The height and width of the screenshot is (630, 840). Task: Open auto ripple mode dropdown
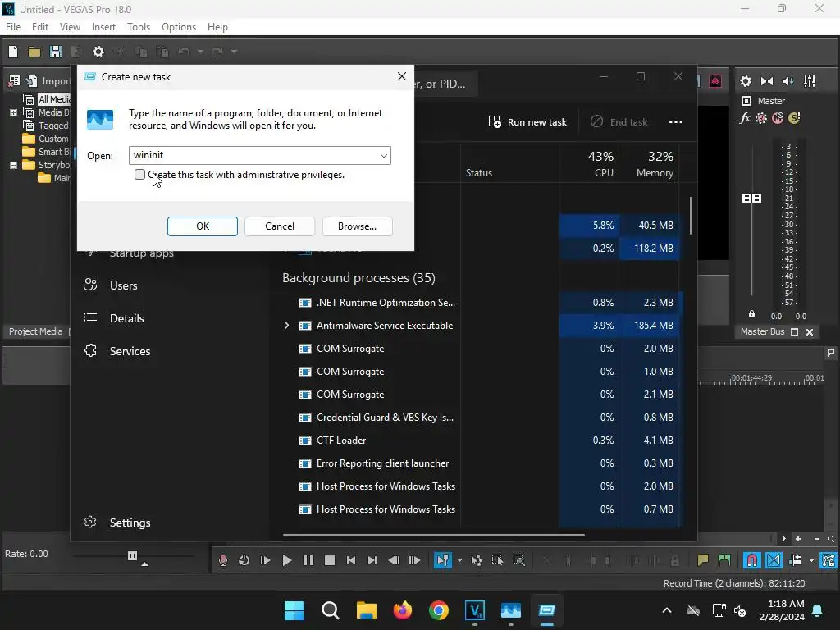pyautogui.click(x=811, y=560)
